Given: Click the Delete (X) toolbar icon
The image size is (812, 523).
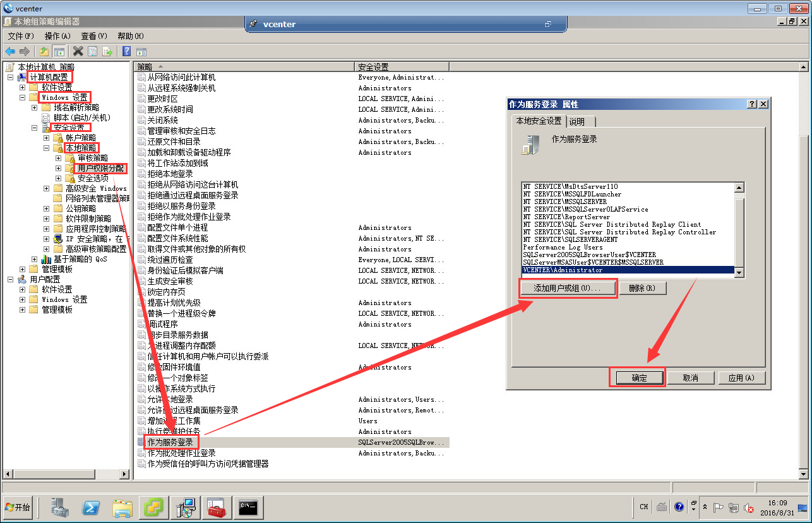Looking at the screenshot, I should click(78, 51).
